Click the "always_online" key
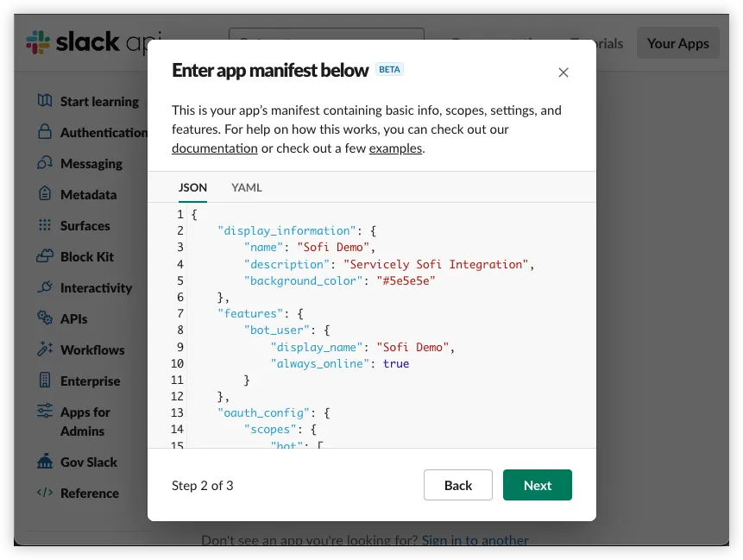743x560 pixels. [320, 364]
